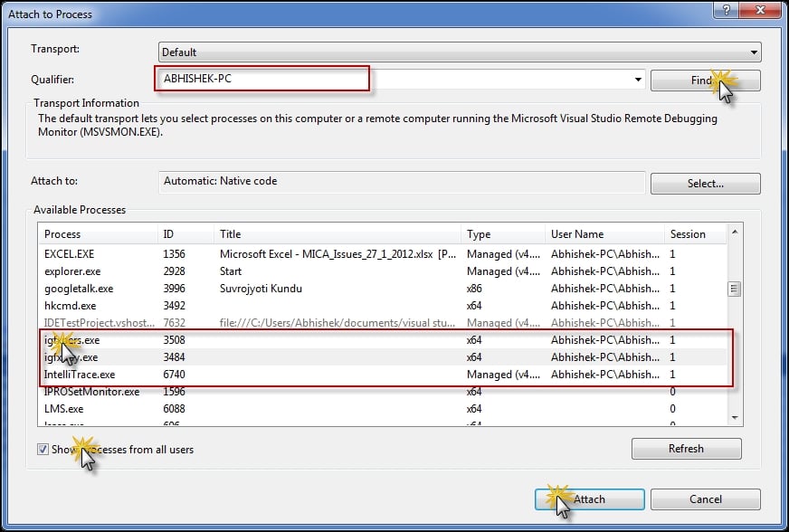Toggle Show processes from all users checkbox
The height and width of the screenshot is (532, 789).
43,450
